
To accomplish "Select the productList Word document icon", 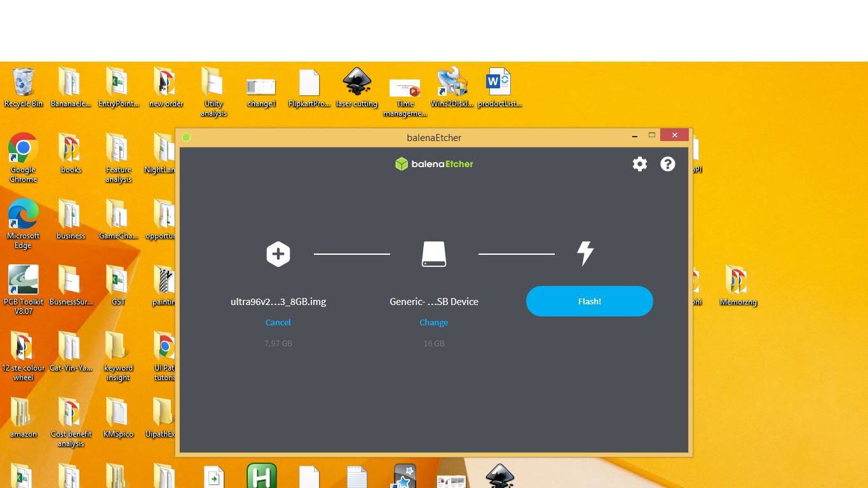I will pyautogui.click(x=499, y=88).
